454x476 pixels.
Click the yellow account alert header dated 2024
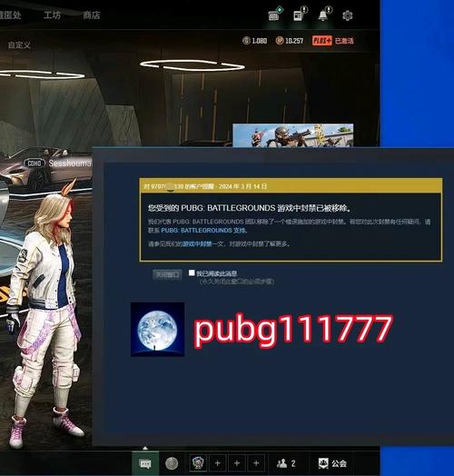click(291, 186)
